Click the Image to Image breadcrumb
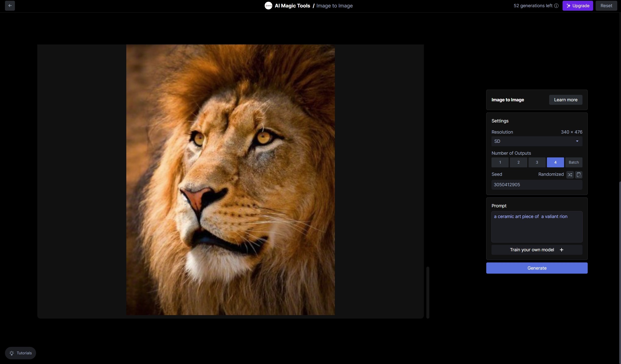The image size is (621, 364). click(x=334, y=6)
